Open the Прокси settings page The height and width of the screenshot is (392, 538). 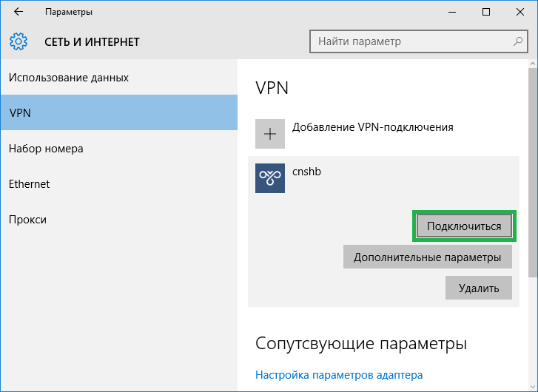[28, 219]
